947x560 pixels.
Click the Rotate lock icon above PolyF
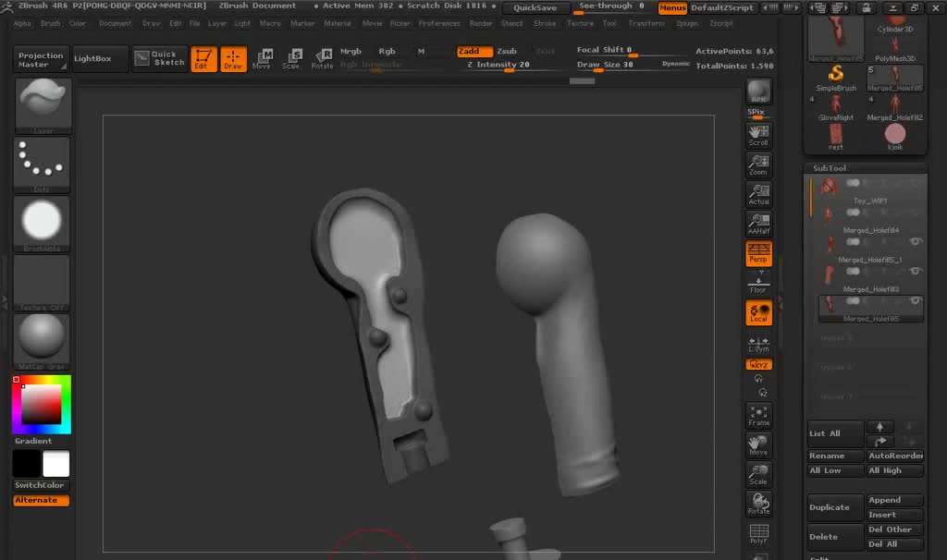pos(758,504)
